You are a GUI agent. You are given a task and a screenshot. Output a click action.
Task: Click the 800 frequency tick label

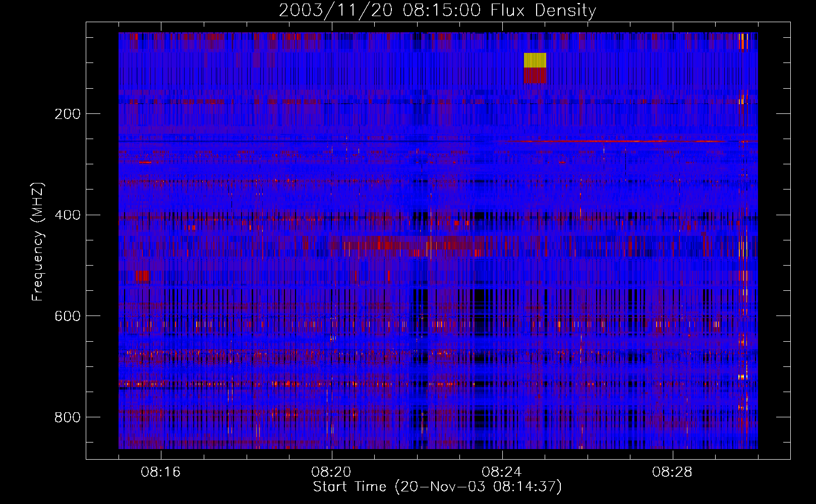(68, 417)
